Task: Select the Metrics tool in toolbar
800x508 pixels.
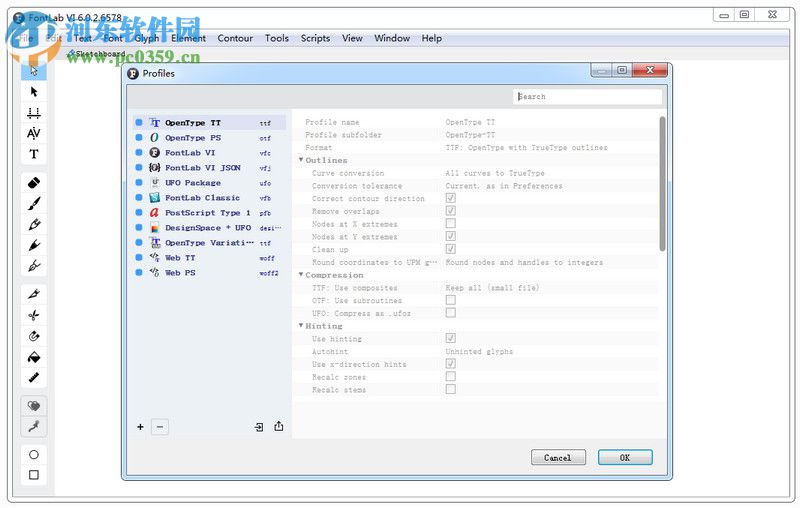Action: (x=34, y=113)
